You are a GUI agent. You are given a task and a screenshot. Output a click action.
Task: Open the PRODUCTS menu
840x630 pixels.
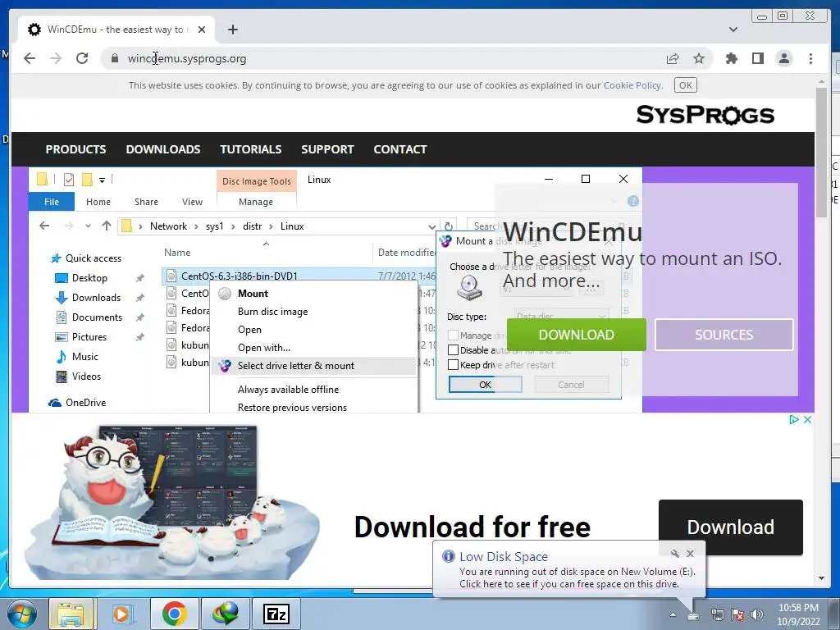pos(75,149)
